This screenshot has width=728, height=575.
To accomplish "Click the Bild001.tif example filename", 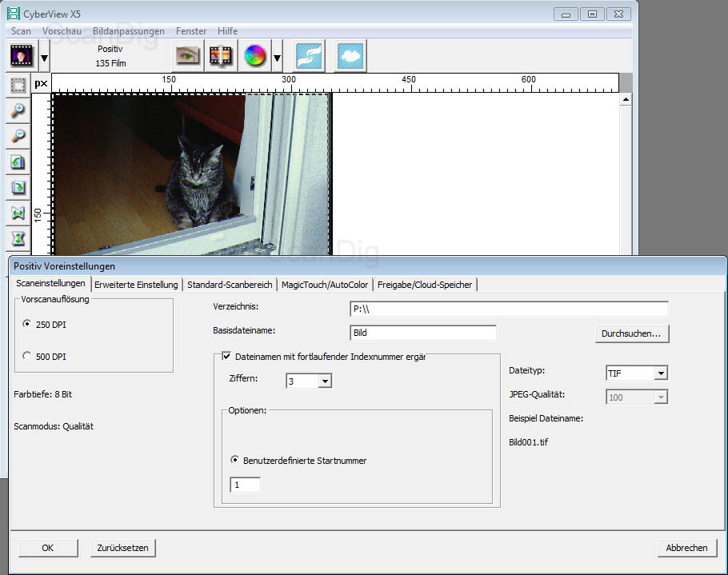I will pos(528,442).
